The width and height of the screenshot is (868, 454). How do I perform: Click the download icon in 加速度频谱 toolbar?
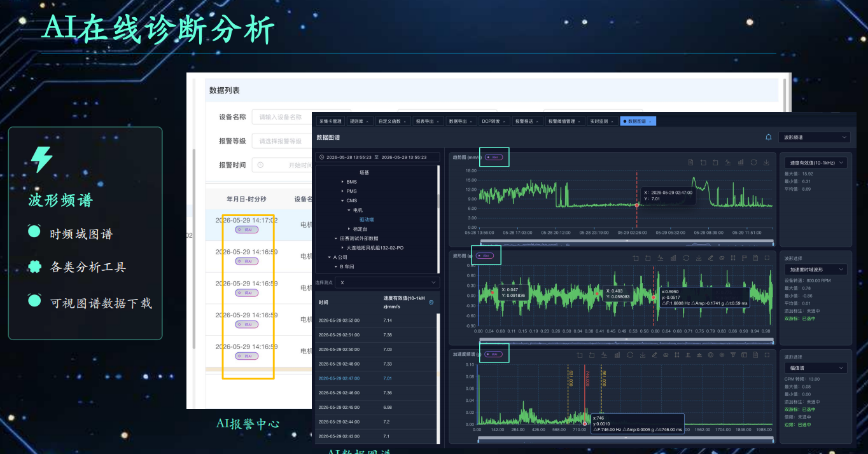tap(643, 355)
